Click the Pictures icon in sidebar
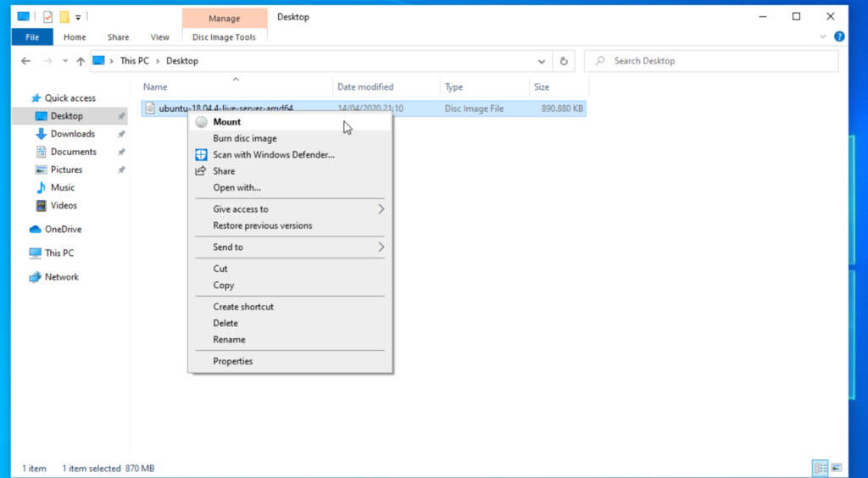The height and width of the screenshot is (478, 868). 41,170
